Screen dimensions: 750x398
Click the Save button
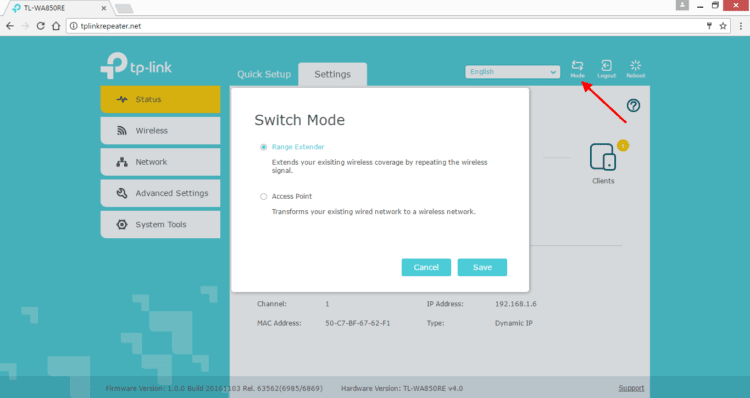[x=482, y=267]
